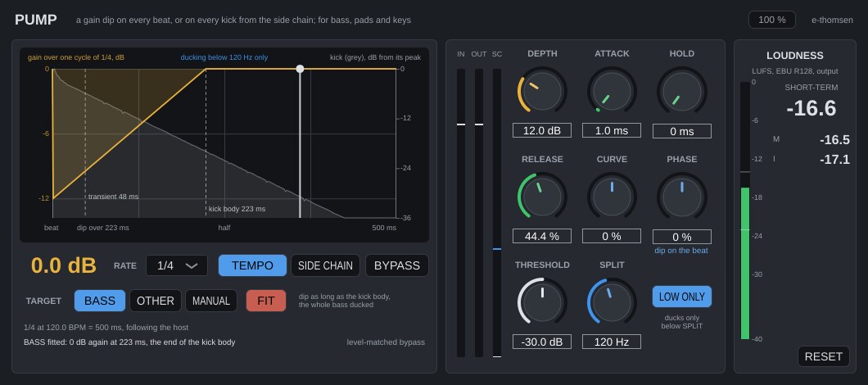The height and width of the screenshot is (385, 868).
Task: Click the loudness RESET button
Action: (x=823, y=356)
